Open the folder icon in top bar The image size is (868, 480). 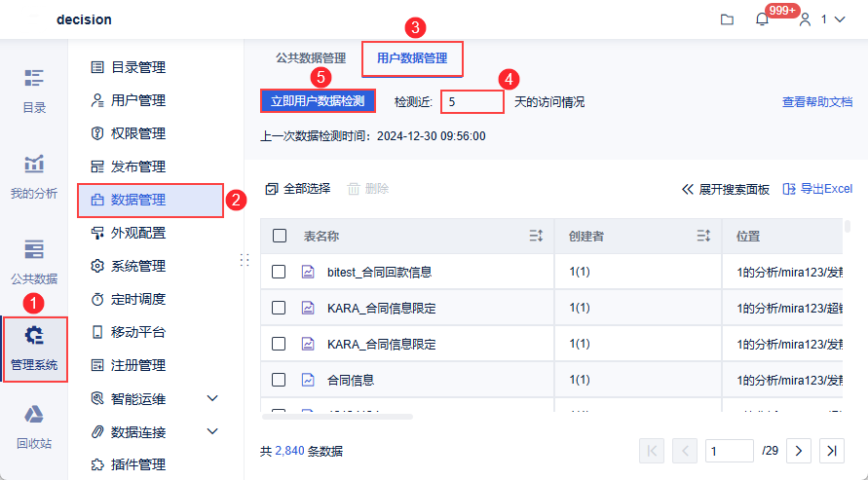tap(727, 19)
